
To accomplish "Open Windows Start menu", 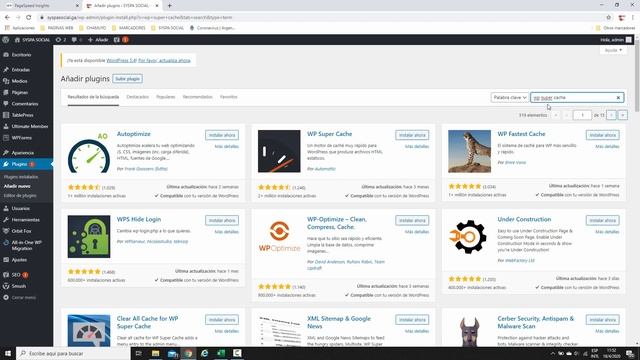I will [8, 353].
